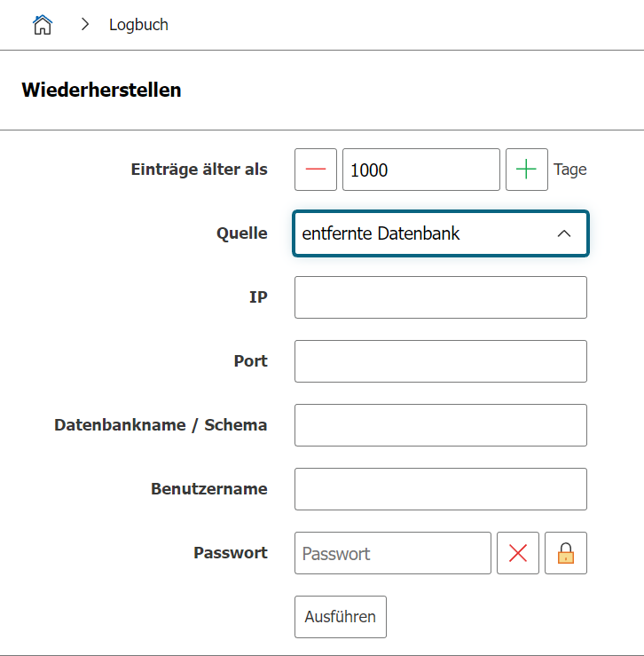The width and height of the screenshot is (644, 656).
Task: Clear password with red X icon
Action: pyautogui.click(x=518, y=553)
